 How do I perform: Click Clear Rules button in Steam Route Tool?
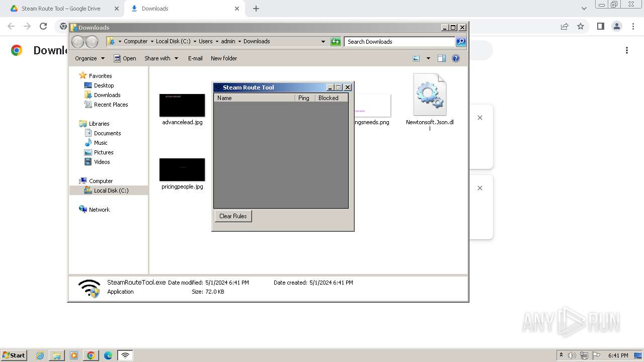[233, 216]
